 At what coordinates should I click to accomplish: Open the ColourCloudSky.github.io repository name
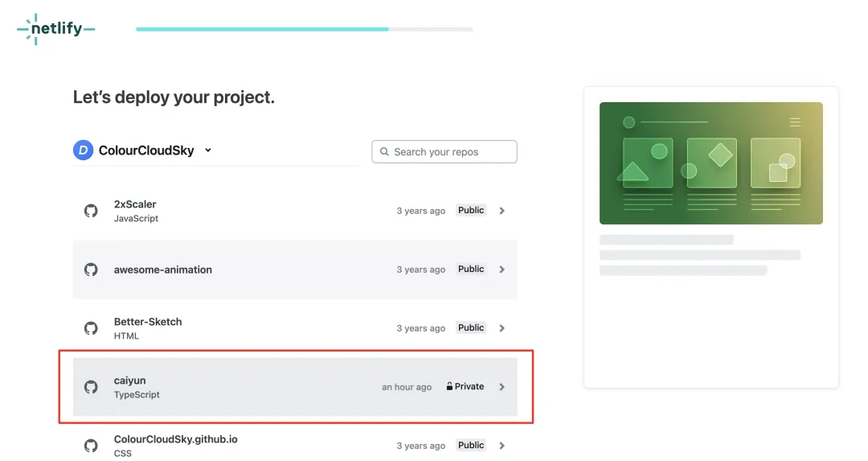point(175,439)
